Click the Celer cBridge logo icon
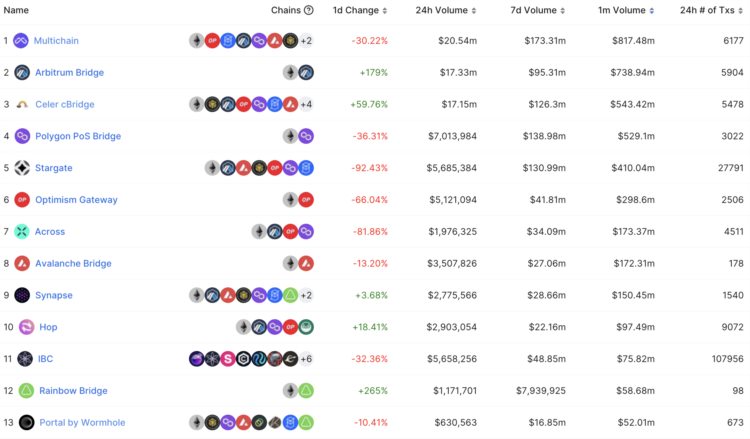Image resolution: width=750 pixels, height=439 pixels. [x=22, y=104]
